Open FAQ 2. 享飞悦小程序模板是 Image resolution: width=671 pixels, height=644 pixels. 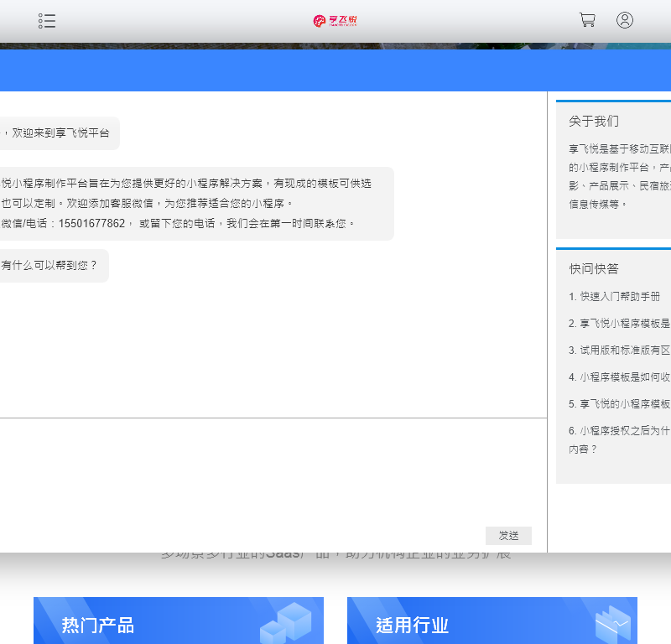[x=619, y=323]
